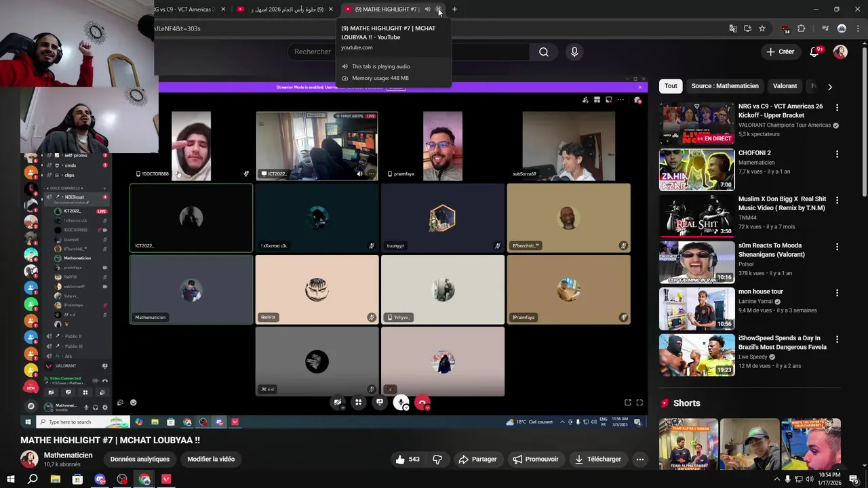868x488 pixels.
Task: Select the Source : Mathematicien chip
Action: click(x=725, y=86)
